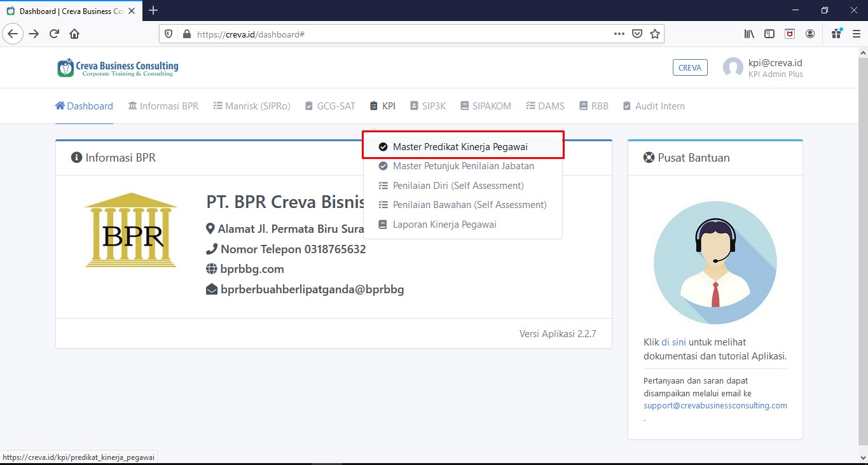Image resolution: width=868 pixels, height=465 pixels.
Task: Open the SIPAKOM menu
Action: click(486, 106)
